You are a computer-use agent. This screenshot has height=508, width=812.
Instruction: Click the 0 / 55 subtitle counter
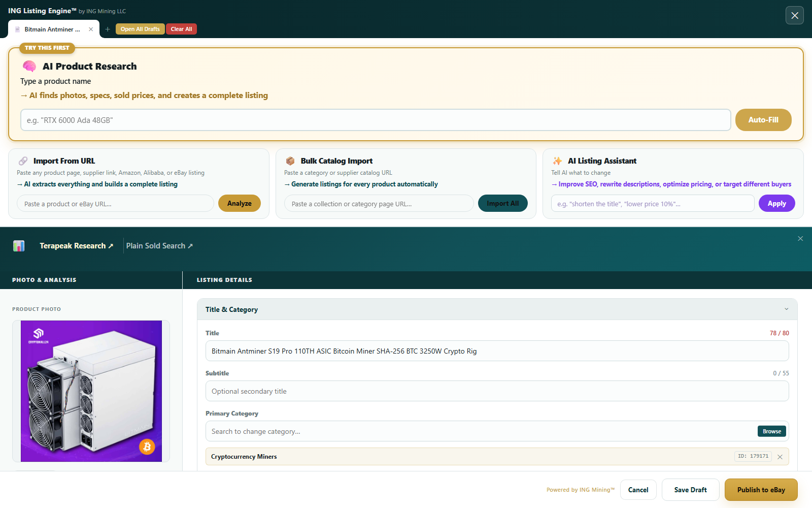click(x=781, y=373)
